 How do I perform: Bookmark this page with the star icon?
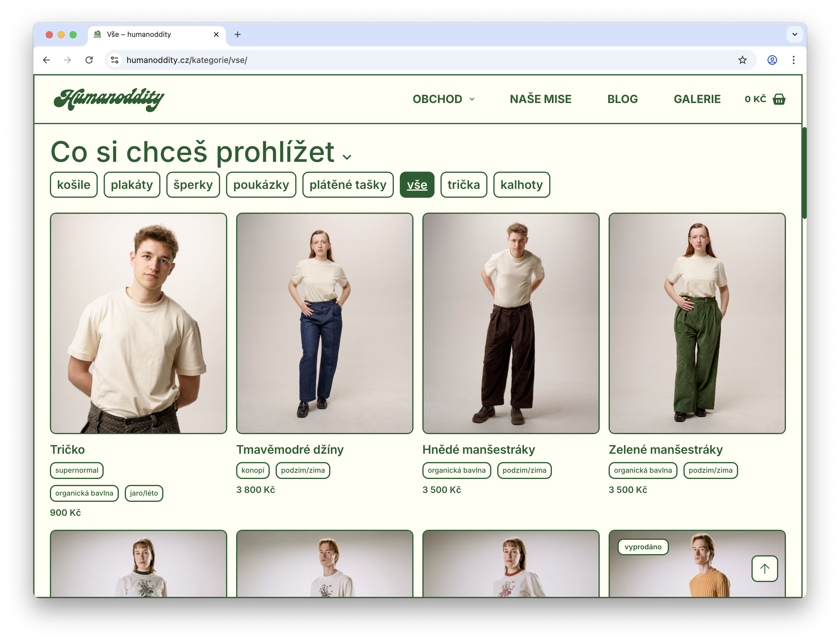tap(742, 60)
